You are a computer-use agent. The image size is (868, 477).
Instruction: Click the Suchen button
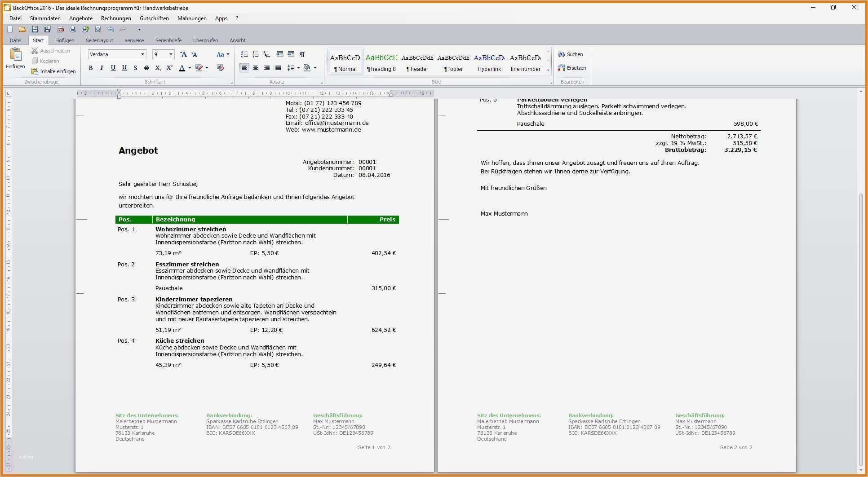coord(571,54)
